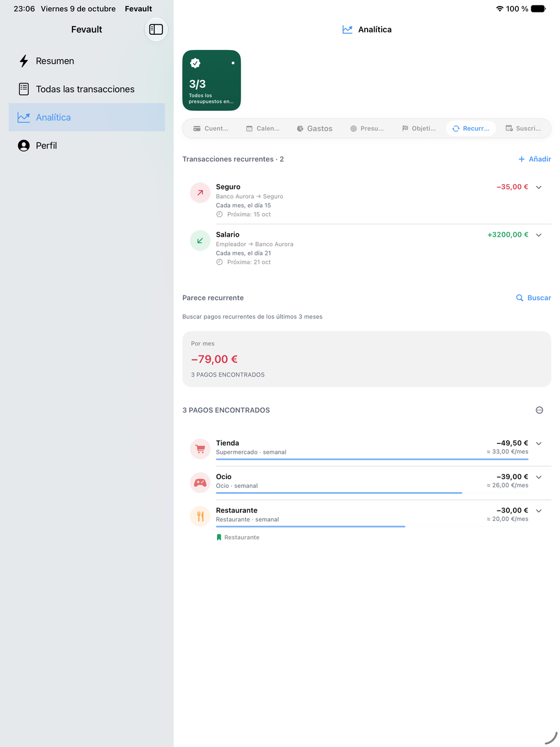Open the three-dot options menu for found payments

point(539,410)
